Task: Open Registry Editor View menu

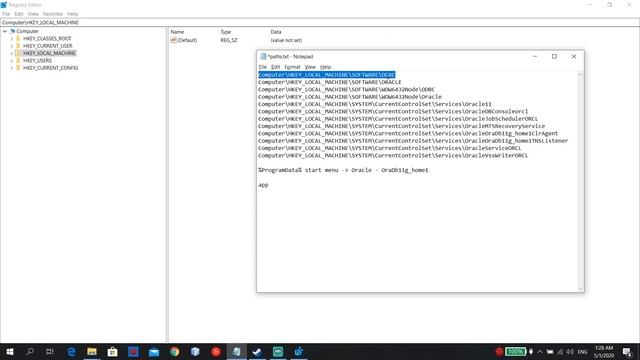Action: [33, 14]
